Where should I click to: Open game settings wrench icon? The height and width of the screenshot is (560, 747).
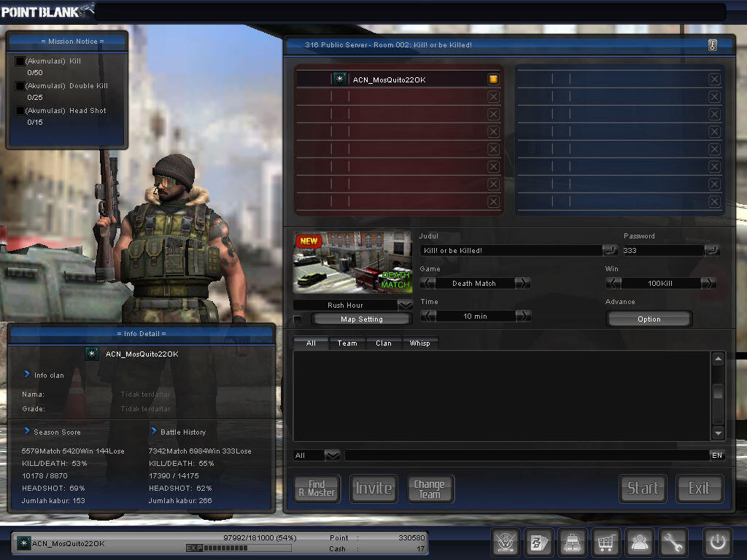tap(673, 542)
